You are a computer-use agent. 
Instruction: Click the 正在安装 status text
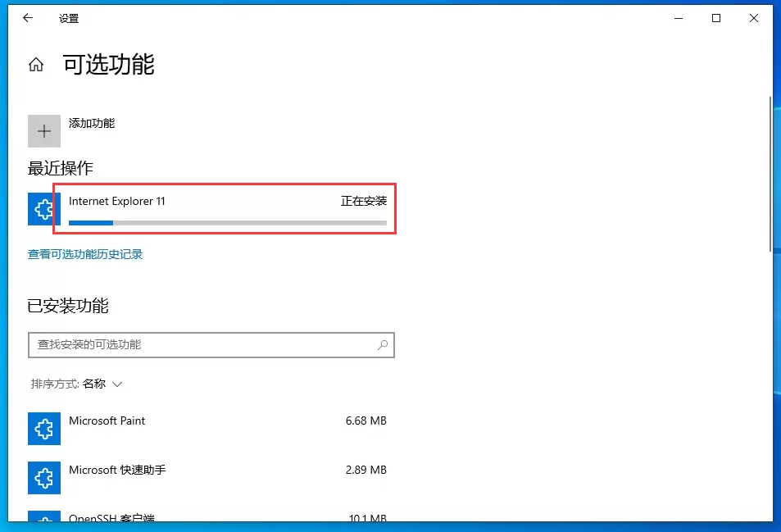coord(362,201)
